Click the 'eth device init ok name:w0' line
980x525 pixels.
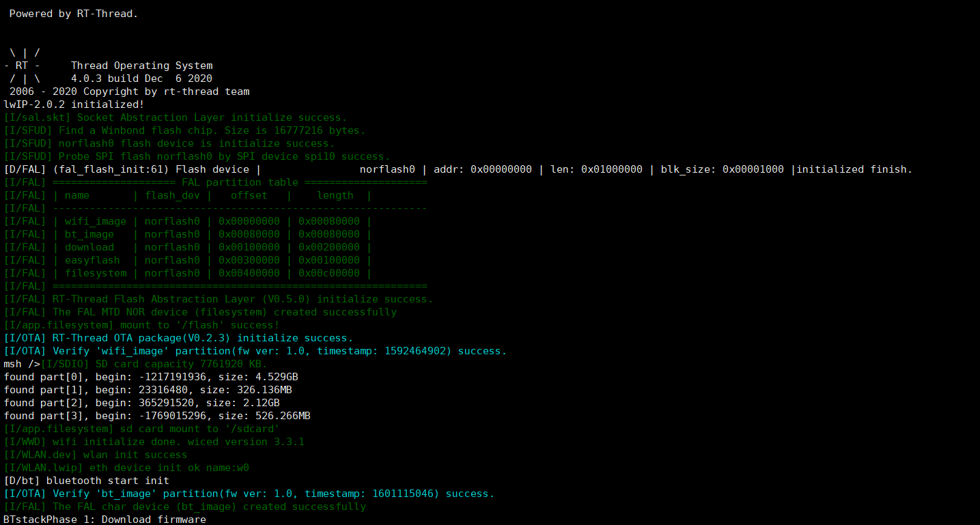pos(126,468)
